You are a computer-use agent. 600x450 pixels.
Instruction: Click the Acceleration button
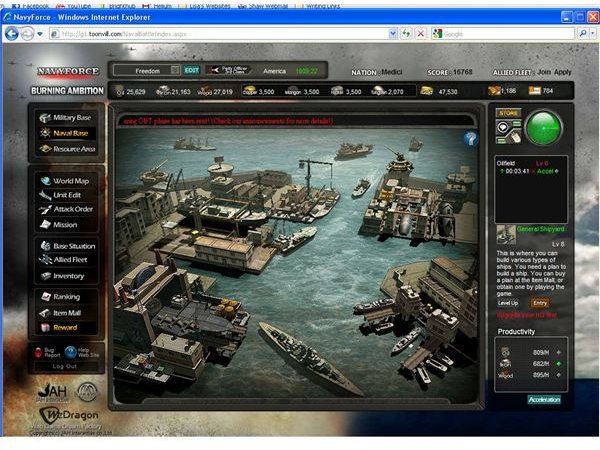[544, 400]
